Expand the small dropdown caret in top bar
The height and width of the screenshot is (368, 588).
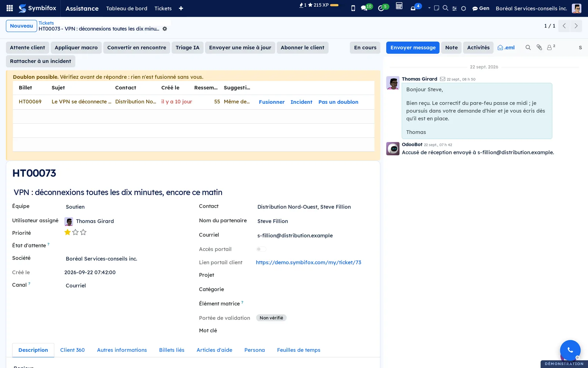[429, 8]
